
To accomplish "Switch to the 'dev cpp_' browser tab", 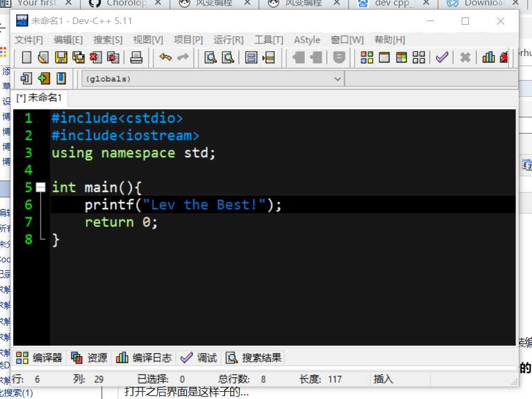I will [392, 3].
